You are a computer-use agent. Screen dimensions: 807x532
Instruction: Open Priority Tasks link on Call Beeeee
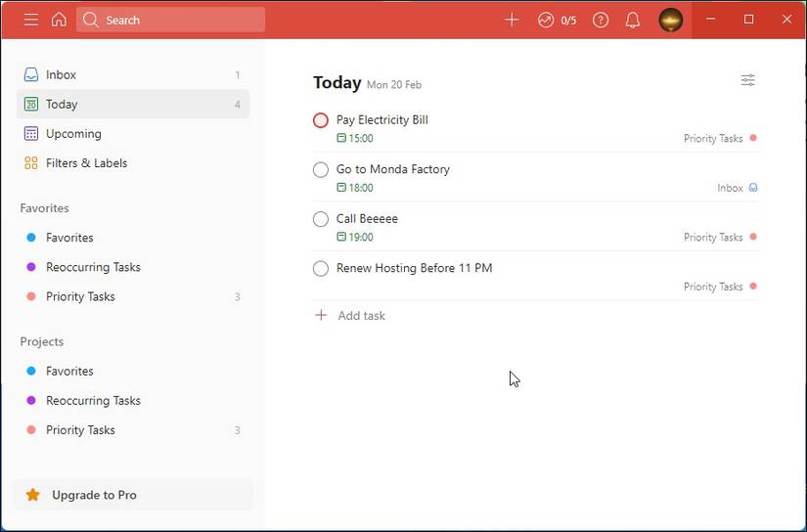click(720, 238)
